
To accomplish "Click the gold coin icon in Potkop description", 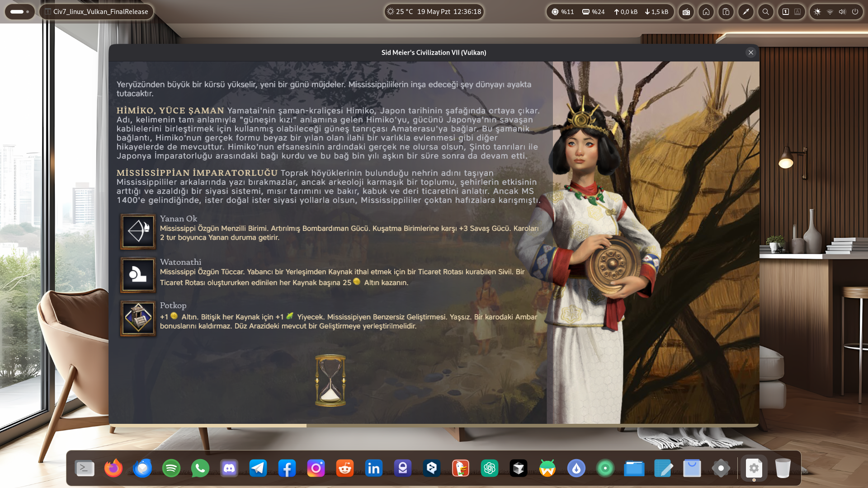I will click(174, 316).
